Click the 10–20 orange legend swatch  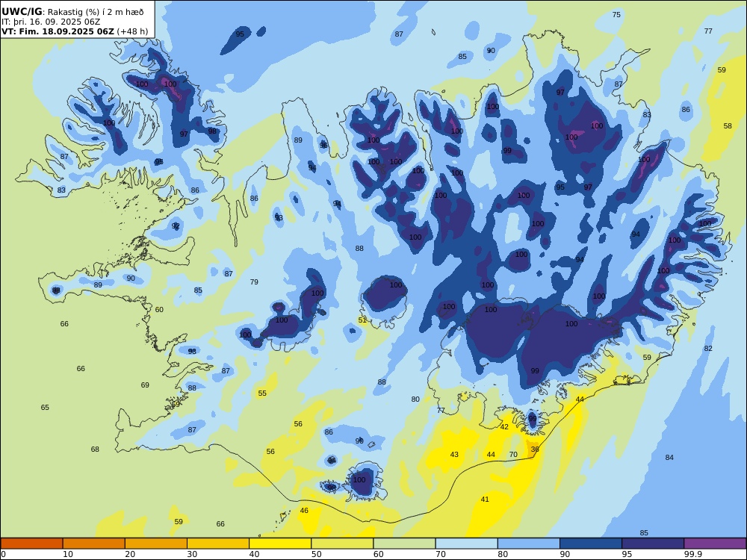click(x=94, y=544)
